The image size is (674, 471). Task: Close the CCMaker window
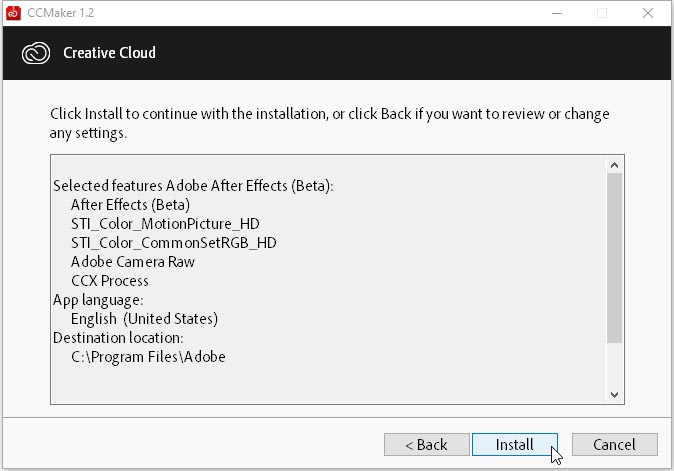coord(648,13)
